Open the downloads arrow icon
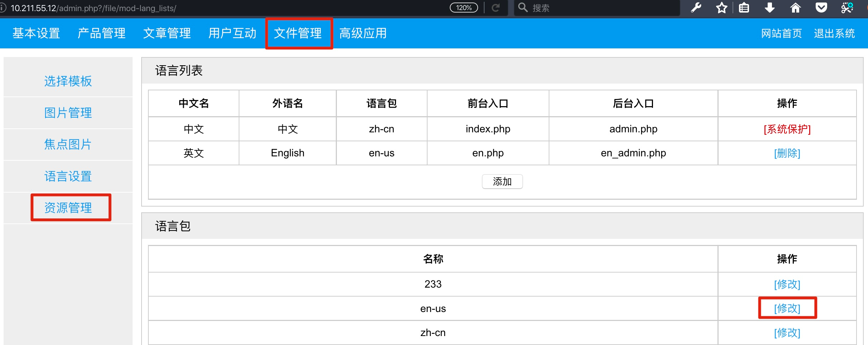Image resolution: width=868 pixels, height=345 pixels. click(x=770, y=8)
